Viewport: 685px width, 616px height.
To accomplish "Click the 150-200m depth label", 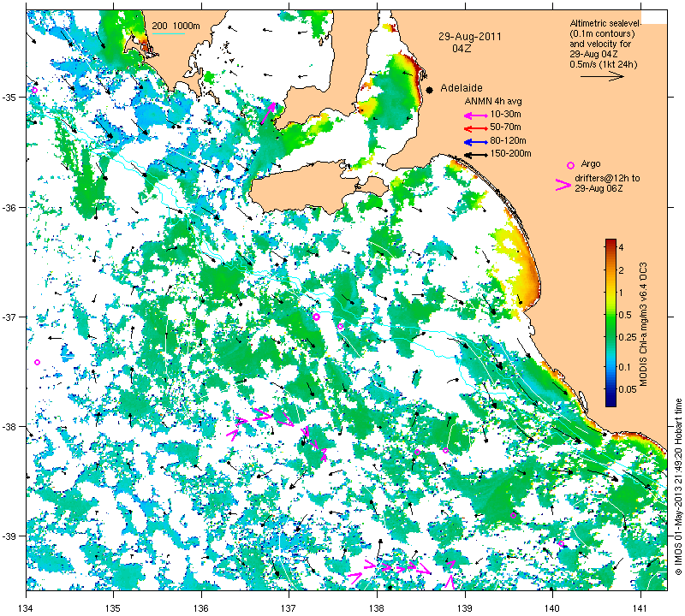I will pyautogui.click(x=510, y=154).
